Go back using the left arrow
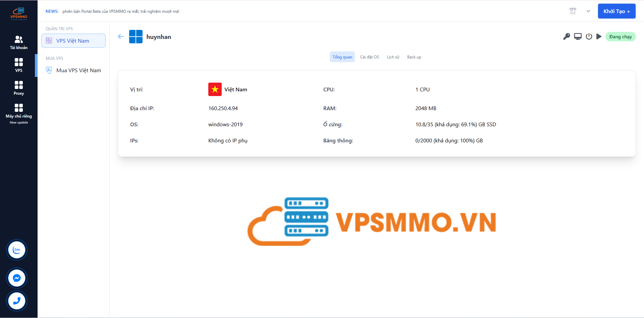This screenshot has height=318, width=644. [121, 37]
